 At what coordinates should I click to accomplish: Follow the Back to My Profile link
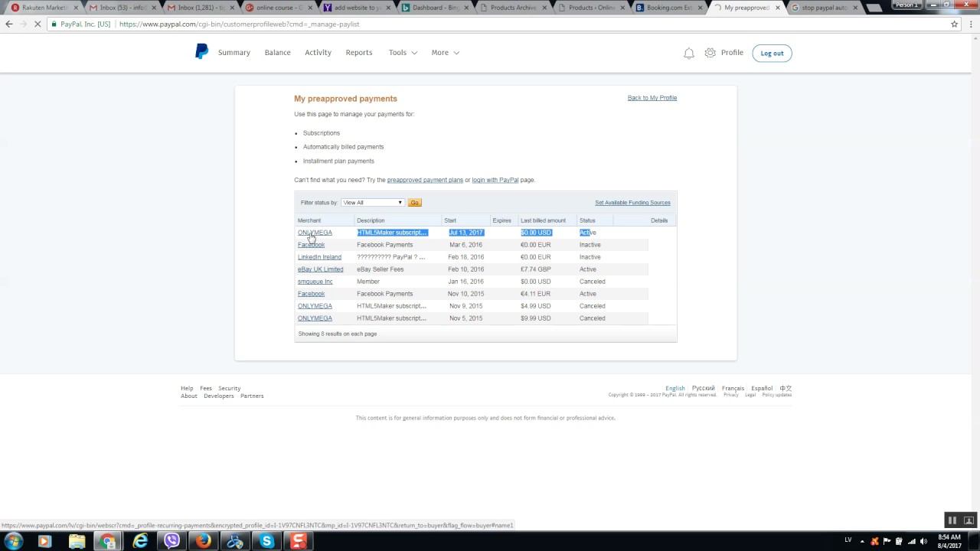[x=652, y=98]
